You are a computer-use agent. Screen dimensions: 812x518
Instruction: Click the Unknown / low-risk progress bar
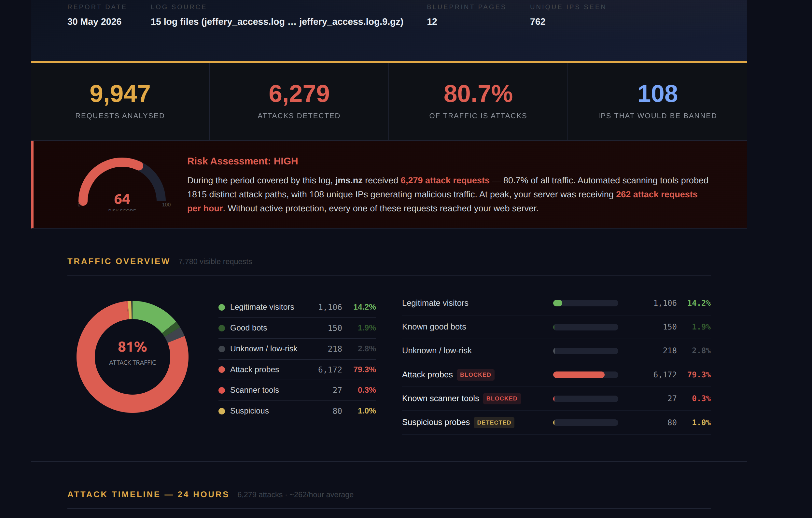coord(585,351)
